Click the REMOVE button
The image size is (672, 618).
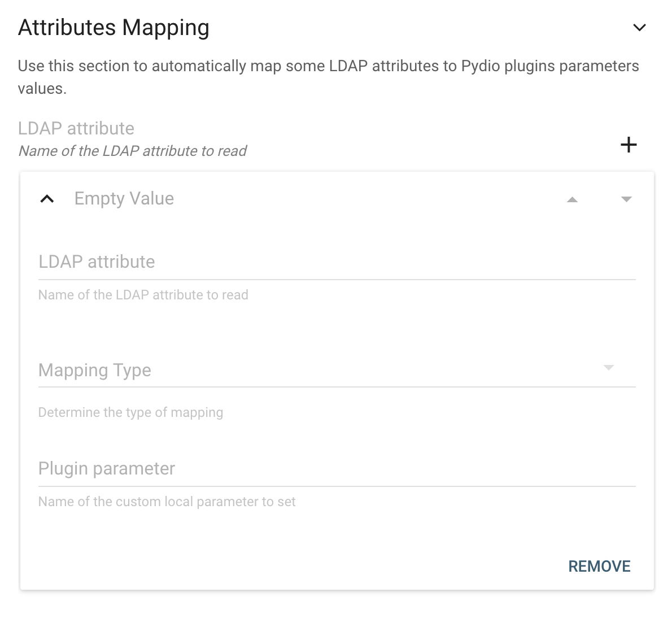599,566
